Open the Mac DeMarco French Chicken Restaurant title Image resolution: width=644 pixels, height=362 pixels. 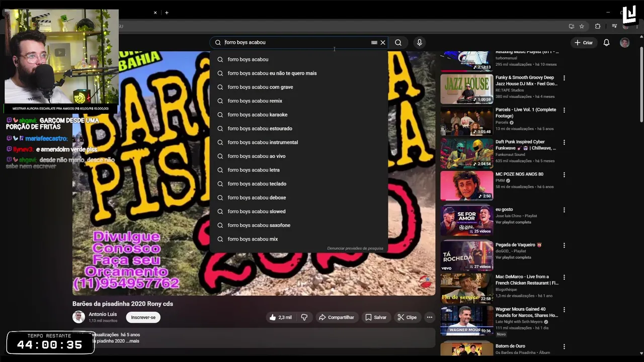(x=527, y=280)
